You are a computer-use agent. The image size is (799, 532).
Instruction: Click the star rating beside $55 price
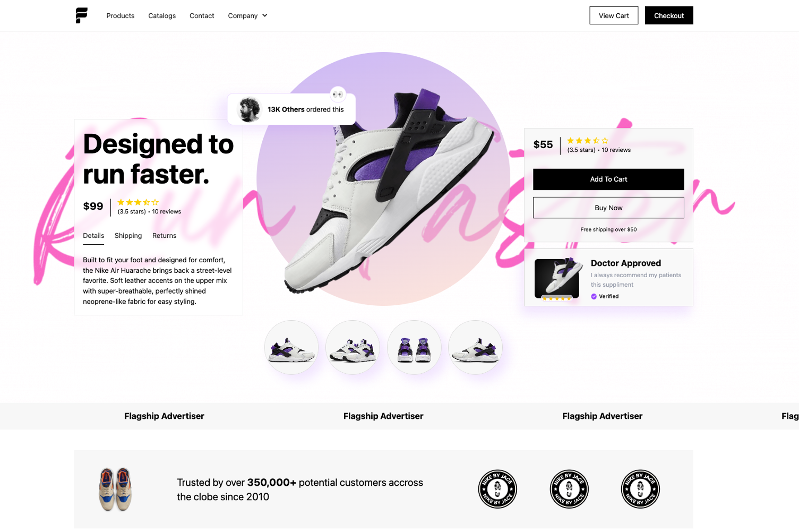coord(588,141)
